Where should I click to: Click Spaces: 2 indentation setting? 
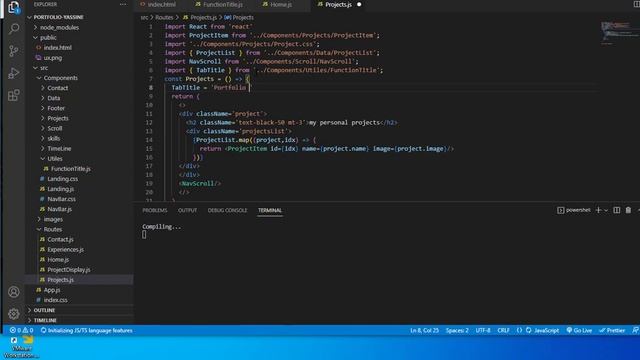click(x=457, y=330)
